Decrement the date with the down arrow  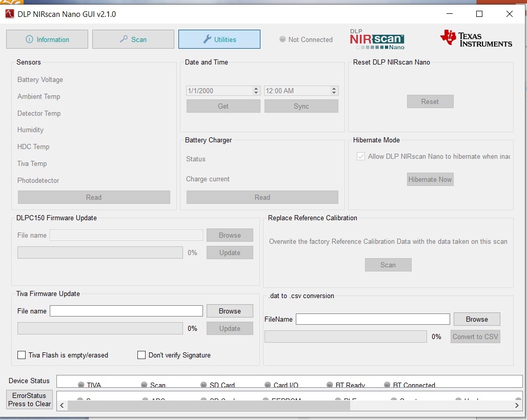[x=256, y=93]
